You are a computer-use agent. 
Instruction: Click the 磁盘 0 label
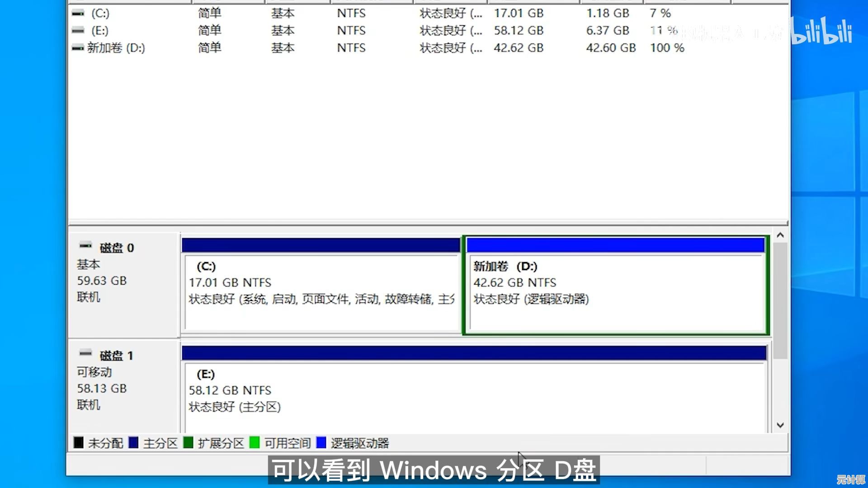[x=117, y=248]
